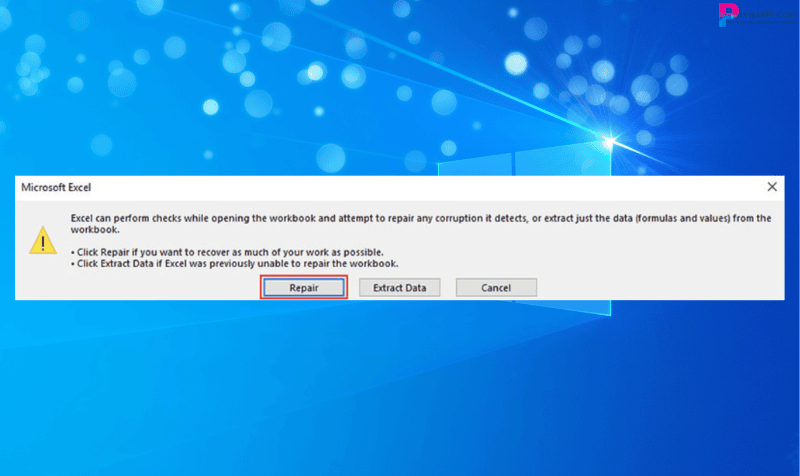Click the Repair button

[304, 288]
